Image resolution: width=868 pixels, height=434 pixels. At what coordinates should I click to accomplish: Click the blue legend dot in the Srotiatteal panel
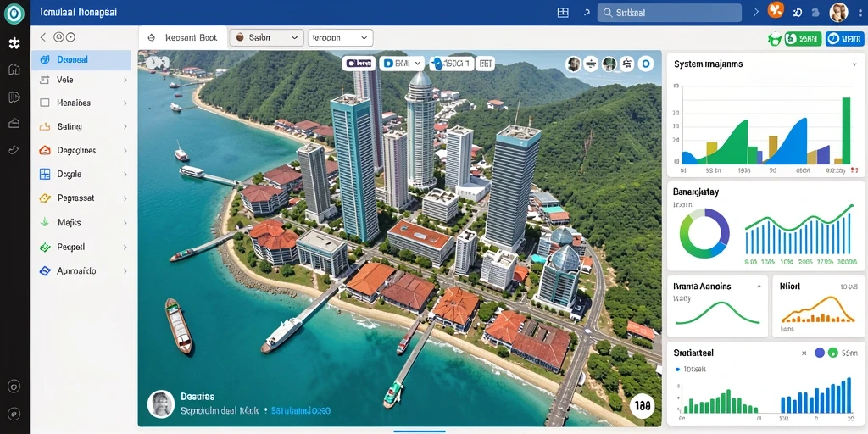tap(820, 353)
